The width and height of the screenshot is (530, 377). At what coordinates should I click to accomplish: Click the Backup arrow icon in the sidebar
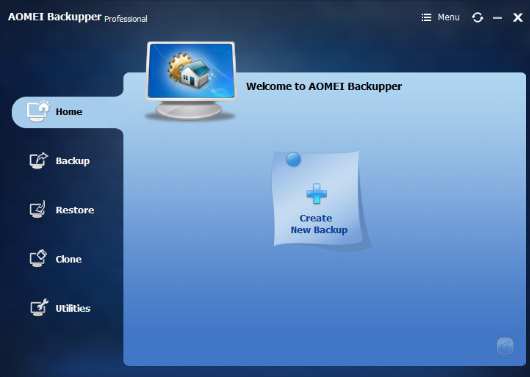click(39, 161)
